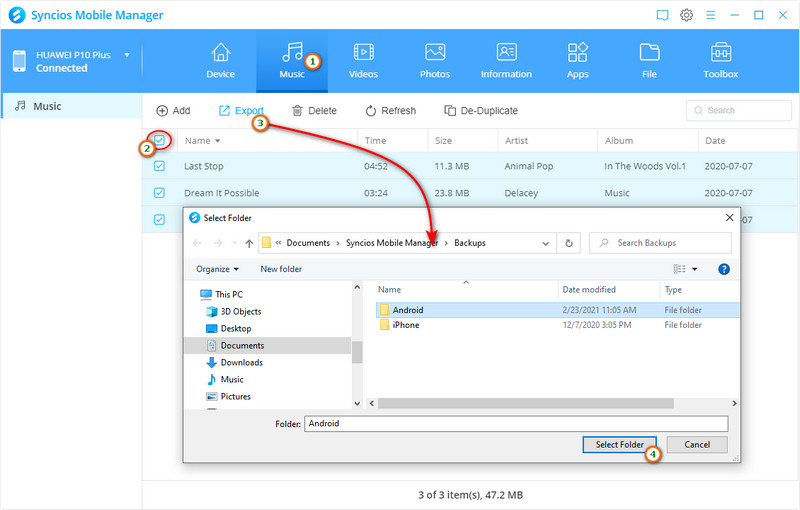
Task: Click the Select Folder button
Action: (x=619, y=445)
